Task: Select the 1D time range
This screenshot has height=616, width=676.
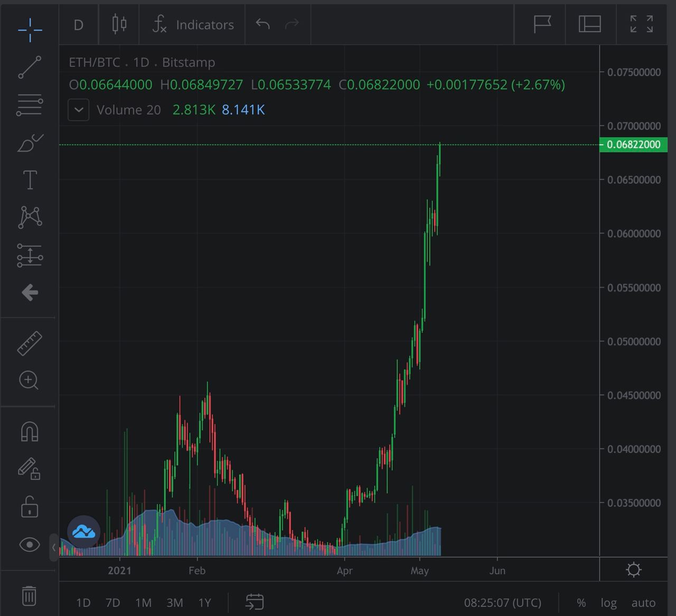Action: coord(83,603)
